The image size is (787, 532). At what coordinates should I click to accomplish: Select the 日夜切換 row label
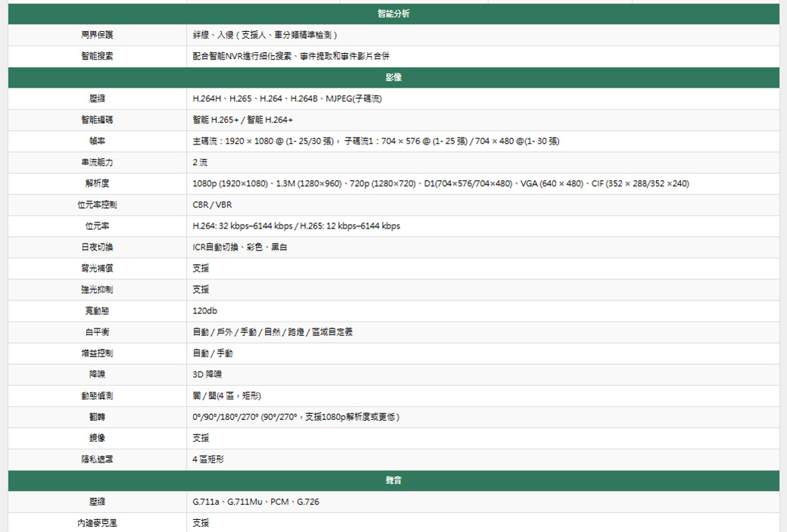[x=98, y=247]
